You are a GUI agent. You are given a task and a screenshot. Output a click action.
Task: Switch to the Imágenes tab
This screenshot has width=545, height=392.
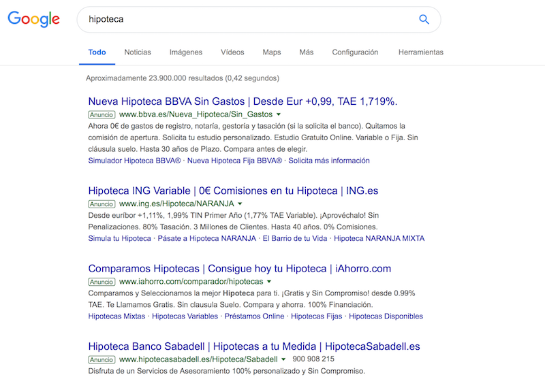click(186, 52)
